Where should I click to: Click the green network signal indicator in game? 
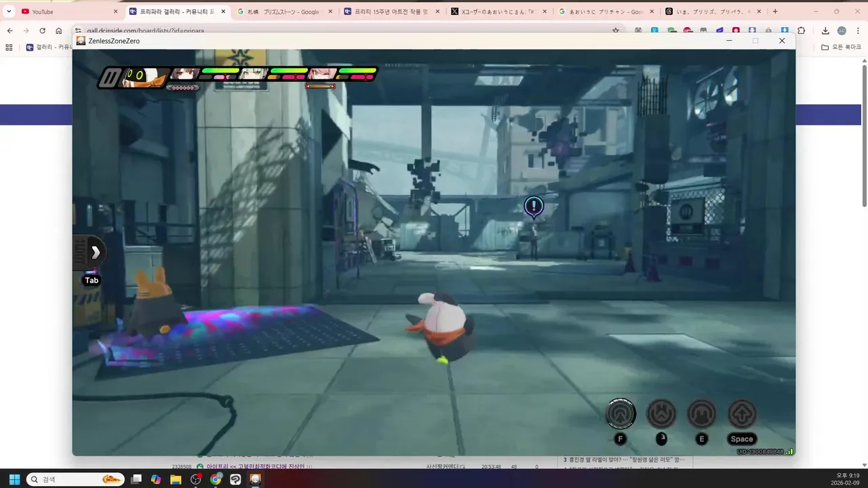(789, 451)
